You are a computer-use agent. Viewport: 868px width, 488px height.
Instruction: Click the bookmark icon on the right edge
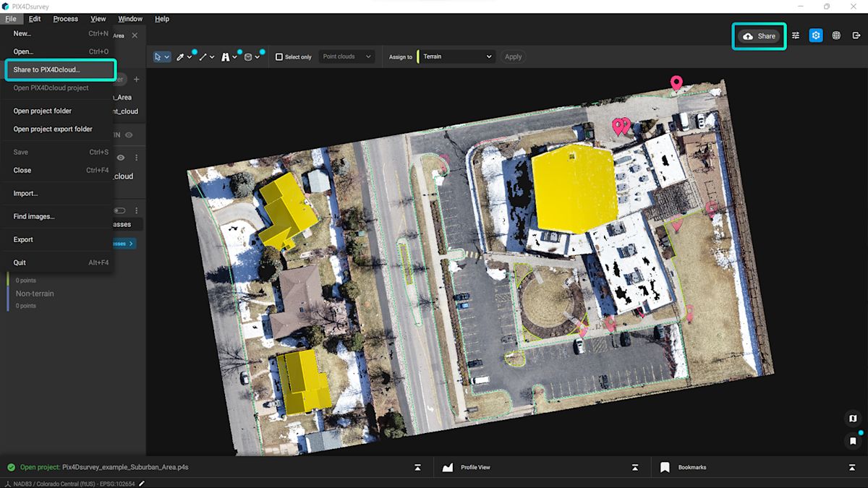(852, 441)
